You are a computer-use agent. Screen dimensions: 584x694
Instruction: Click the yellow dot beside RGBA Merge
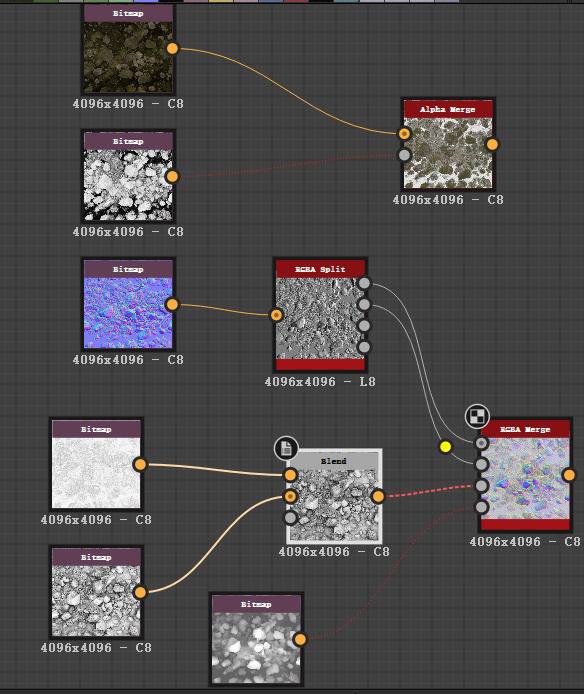pyautogui.click(x=445, y=447)
